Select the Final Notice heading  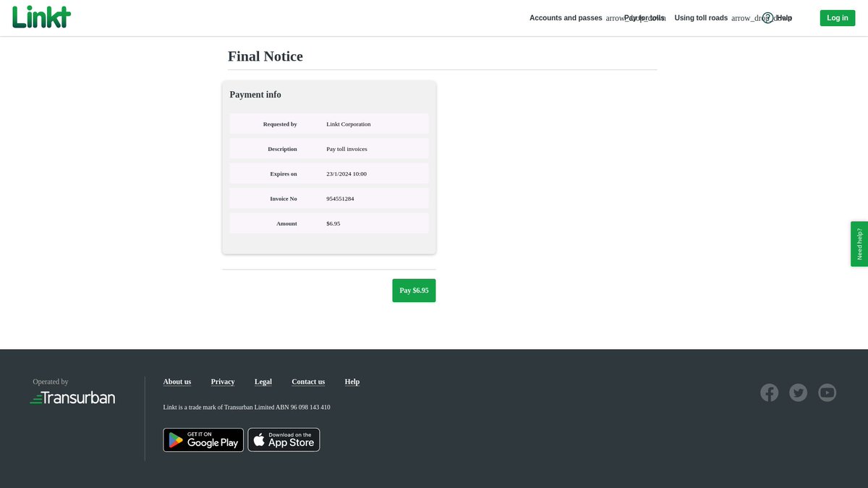click(265, 56)
